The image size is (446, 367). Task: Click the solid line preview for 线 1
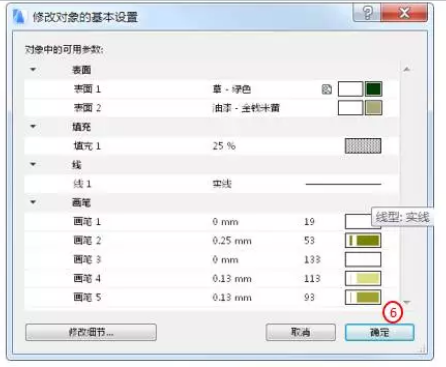[343, 184]
